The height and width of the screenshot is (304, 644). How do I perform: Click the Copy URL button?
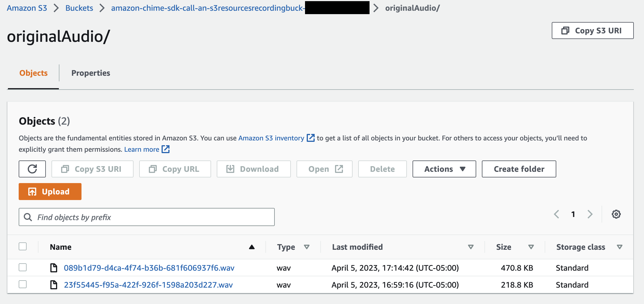pyautogui.click(x=175, y=169)
